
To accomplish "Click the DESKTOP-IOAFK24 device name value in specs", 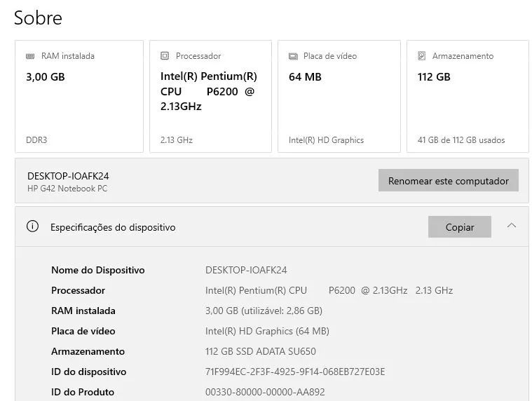I will pos(246,270).
